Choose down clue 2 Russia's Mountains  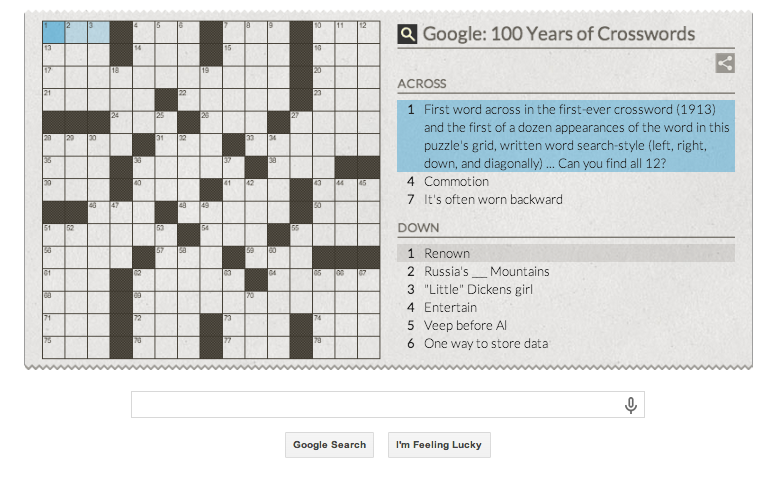pos(566,272)
